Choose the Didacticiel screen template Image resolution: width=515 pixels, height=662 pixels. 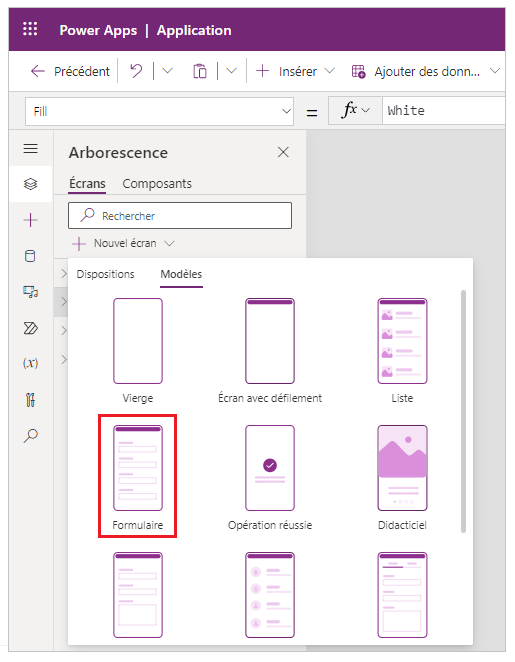tap(402, 478)
